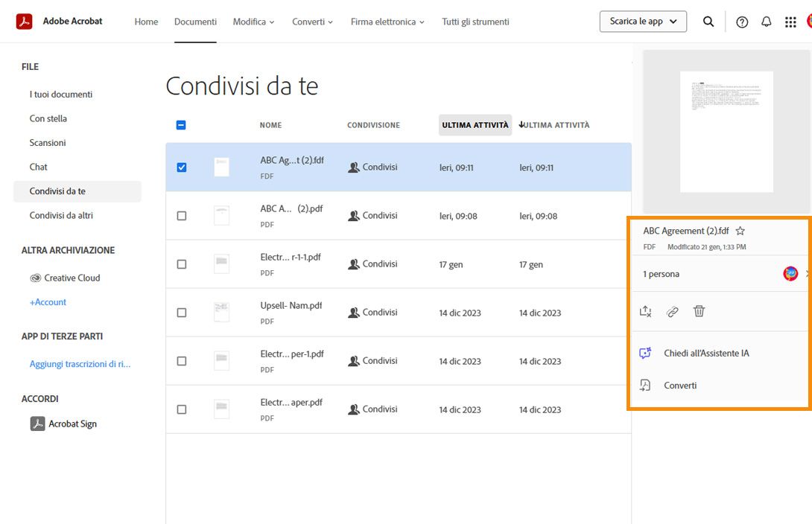Open help via question mark icon
The width and height of the screenshot is (812, 524).
(x=742, y=22)
